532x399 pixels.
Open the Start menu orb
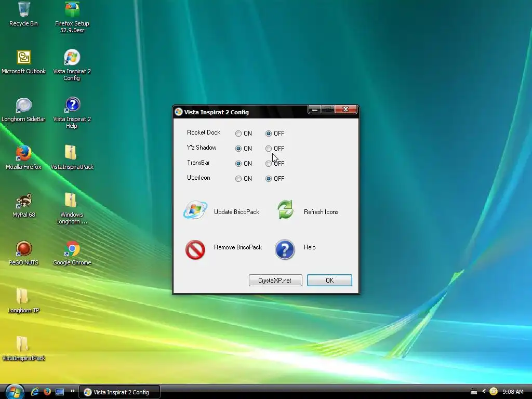pyautogui.click(x=15, y=392)
